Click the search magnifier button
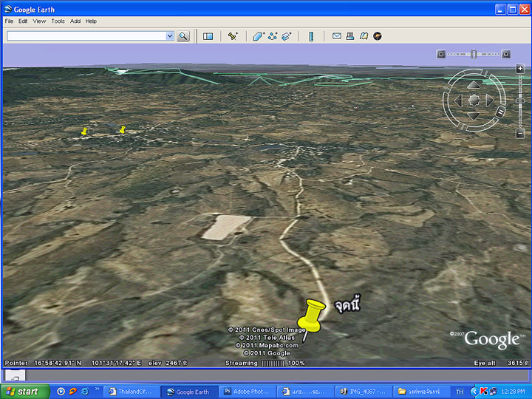The height and width of the screenshot is (399, 532). [x=183, y=35]
